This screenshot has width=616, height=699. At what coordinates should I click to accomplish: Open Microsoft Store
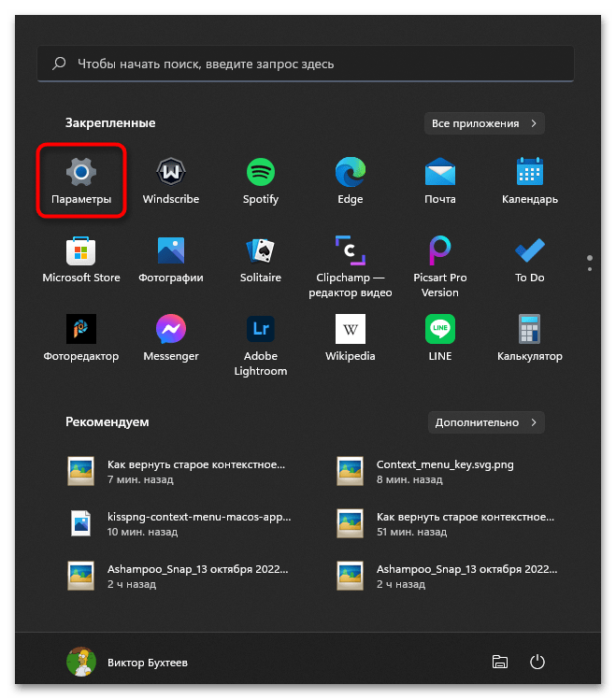tap(81, 260)
